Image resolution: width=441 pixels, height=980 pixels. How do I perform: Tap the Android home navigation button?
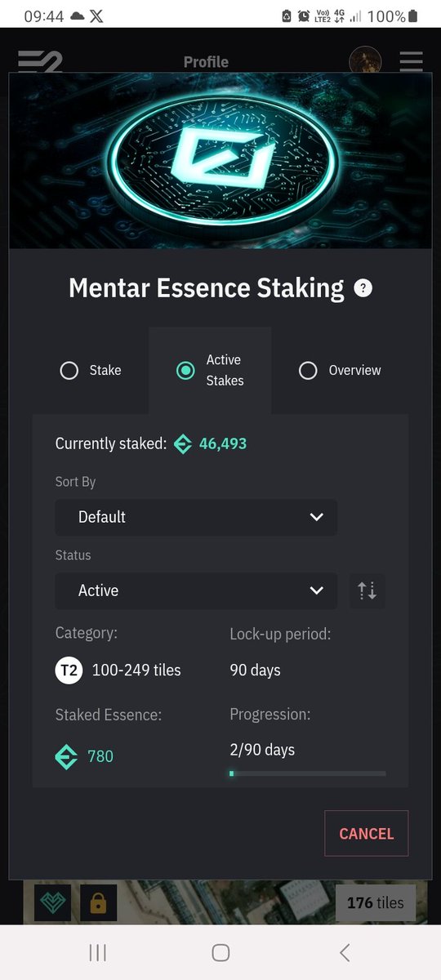(220, 952)
